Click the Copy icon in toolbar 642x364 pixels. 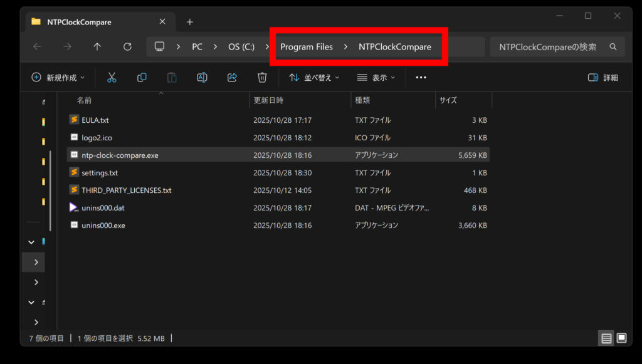[x=142, y=78]
